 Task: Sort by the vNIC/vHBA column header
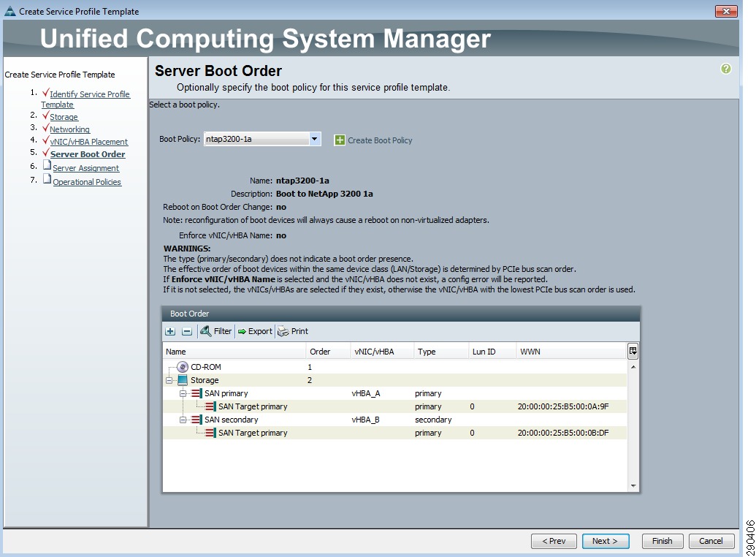(382, 352)
